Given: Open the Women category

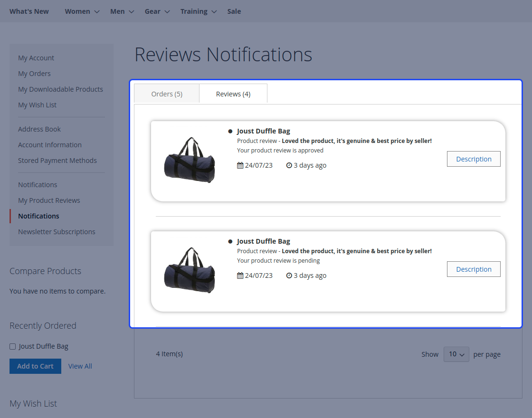Looking at the screenshot, I should (x=77, y=11).
